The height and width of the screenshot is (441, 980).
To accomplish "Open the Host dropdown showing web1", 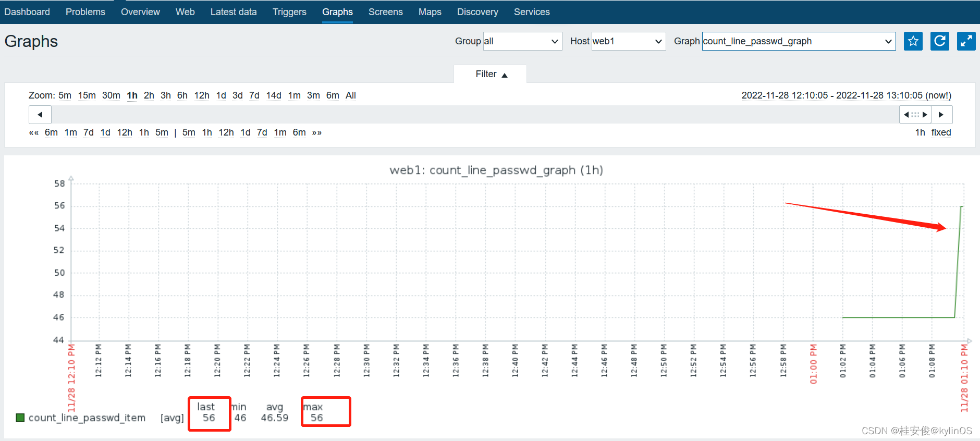I will click(x=629, y=41).
